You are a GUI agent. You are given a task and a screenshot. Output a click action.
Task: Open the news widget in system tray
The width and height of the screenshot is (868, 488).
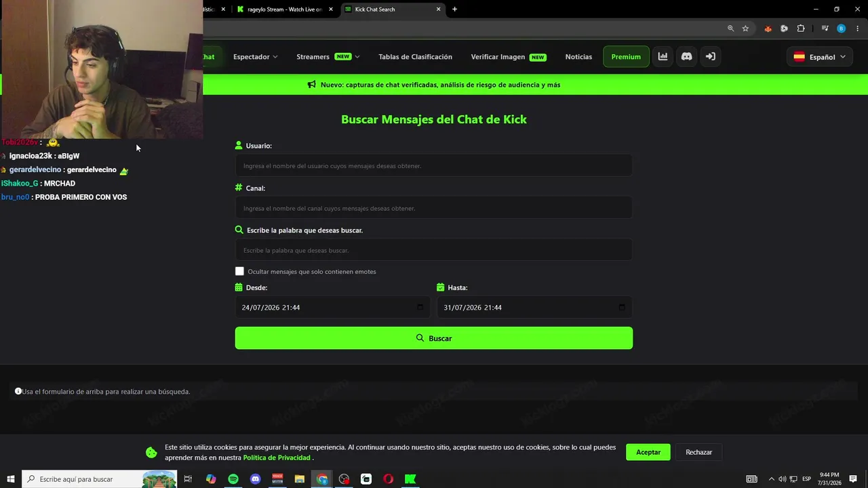coord(751,479)
